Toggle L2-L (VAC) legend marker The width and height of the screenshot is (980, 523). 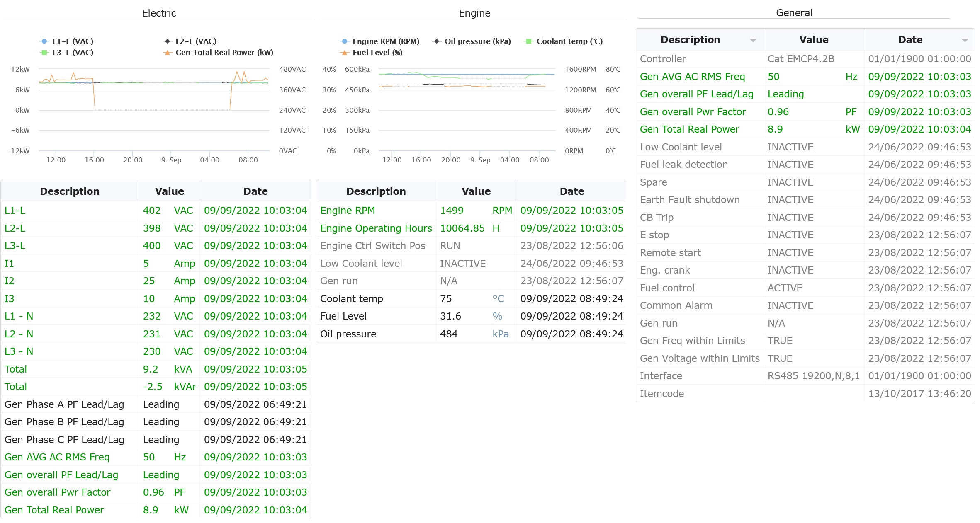(167, 41)
